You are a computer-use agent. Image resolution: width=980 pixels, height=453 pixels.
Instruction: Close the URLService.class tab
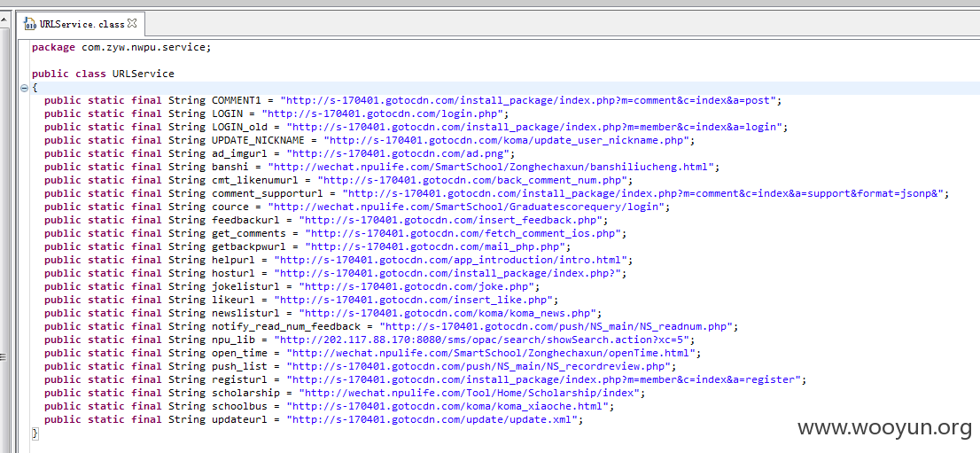[132, 23]
